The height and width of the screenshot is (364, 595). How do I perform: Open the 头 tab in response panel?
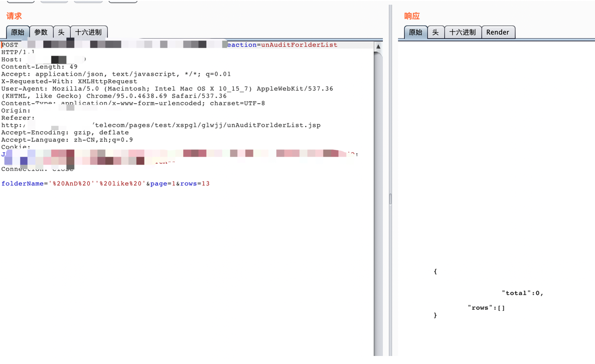435,32
